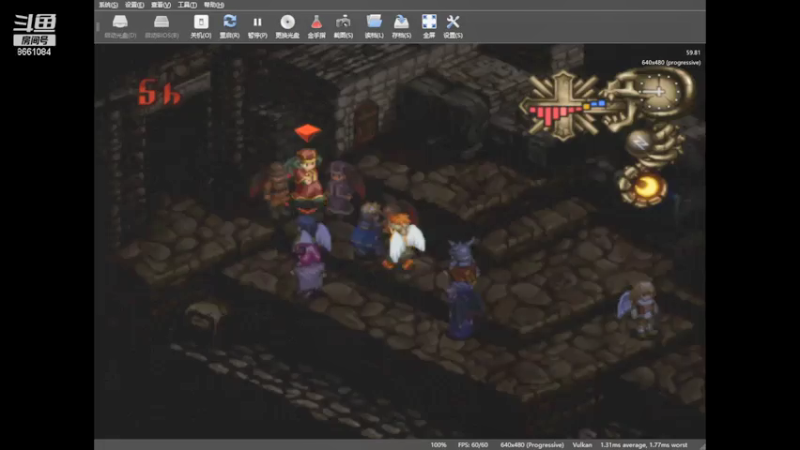Click the "100%" speed in the status bar

(x=438, y=445)
